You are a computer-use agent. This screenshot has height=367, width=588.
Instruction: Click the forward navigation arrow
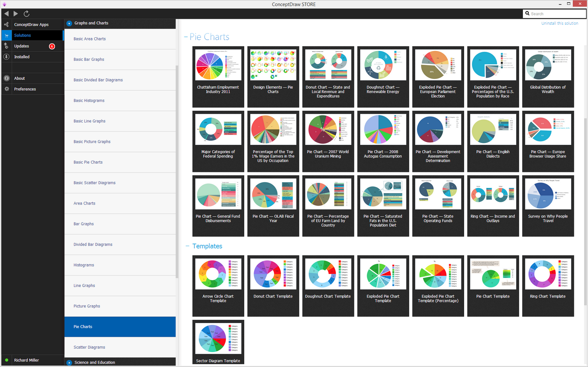(16, 14)
